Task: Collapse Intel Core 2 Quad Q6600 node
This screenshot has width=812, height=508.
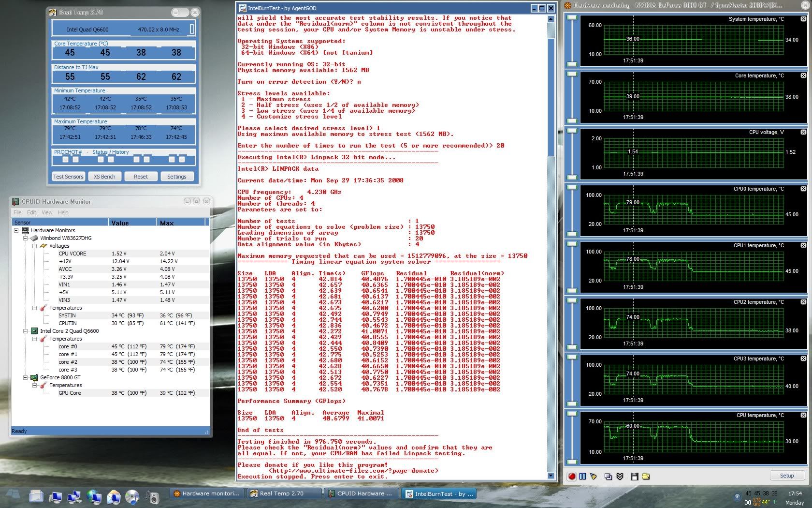Action: 25,331
